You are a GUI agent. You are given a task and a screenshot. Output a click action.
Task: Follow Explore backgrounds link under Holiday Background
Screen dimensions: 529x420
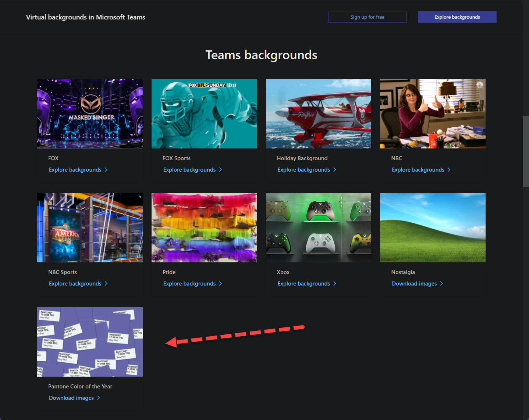(307, 170)
